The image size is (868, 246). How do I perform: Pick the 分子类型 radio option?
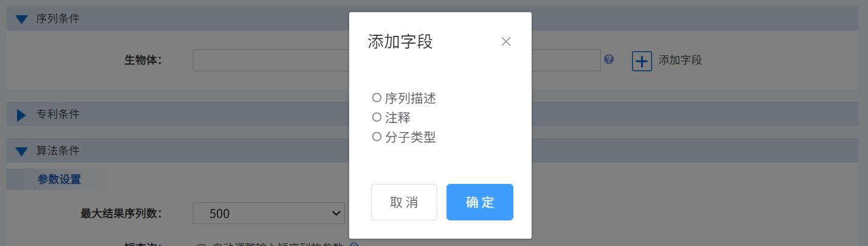[x=377, y=137]
